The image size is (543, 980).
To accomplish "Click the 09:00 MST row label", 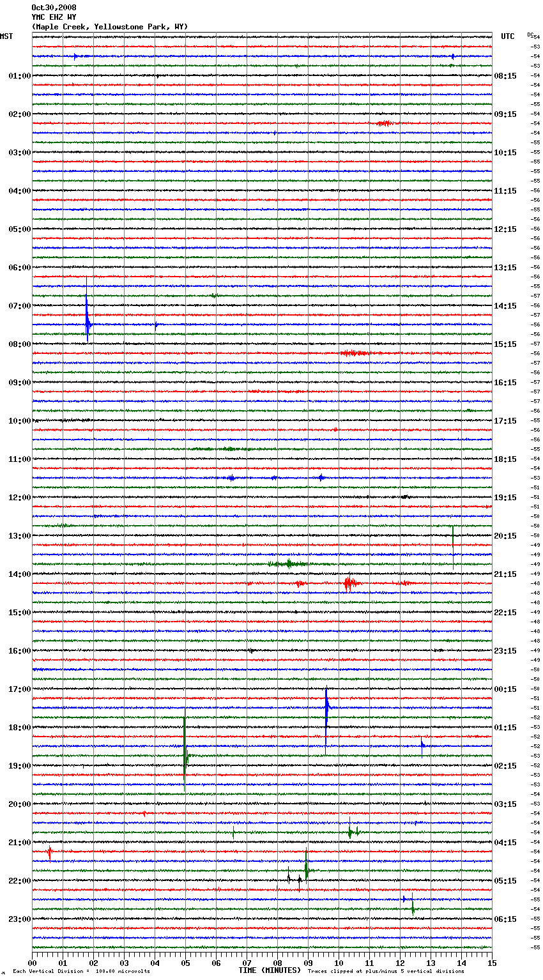I will coord(20,383).
